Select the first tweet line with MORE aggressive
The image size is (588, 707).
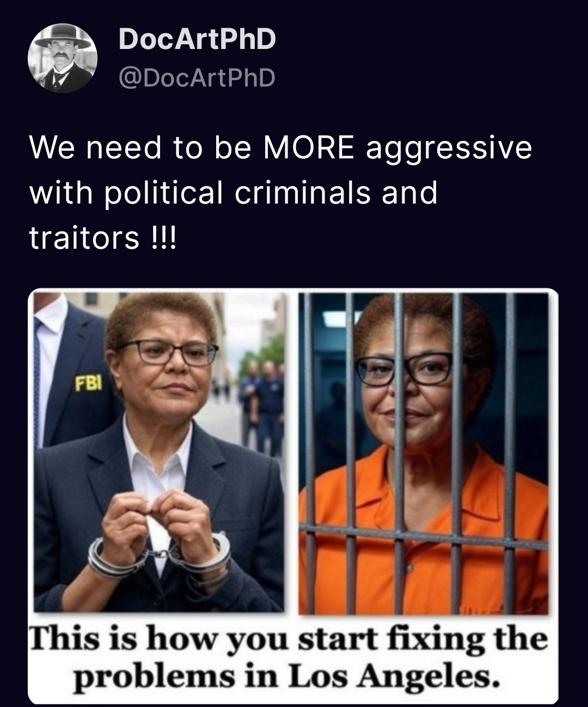[x=280, y=149]
